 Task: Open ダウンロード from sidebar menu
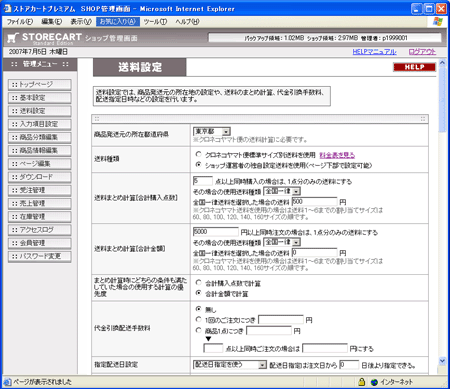(x=40, y=177)
